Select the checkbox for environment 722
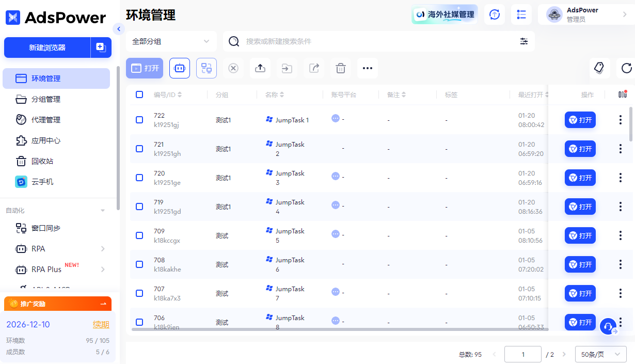The image size is (635, 364). (x=139, y=119)
